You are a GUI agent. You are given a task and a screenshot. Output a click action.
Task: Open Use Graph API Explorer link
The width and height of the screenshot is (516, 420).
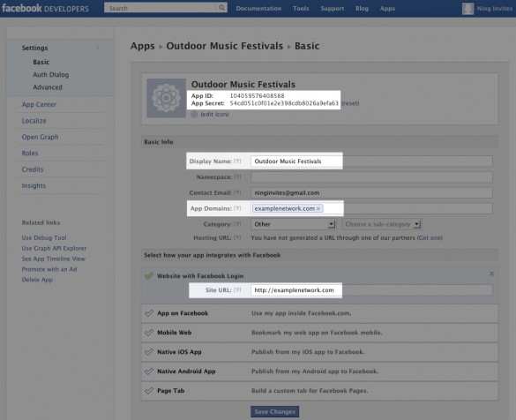point(54,248)
